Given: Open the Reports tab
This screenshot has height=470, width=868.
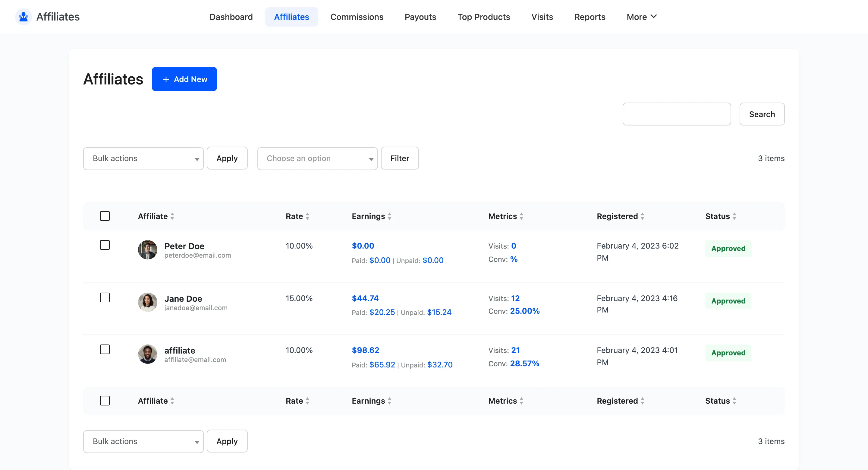Looking at the screenshot, I should [x=590, y=17].
